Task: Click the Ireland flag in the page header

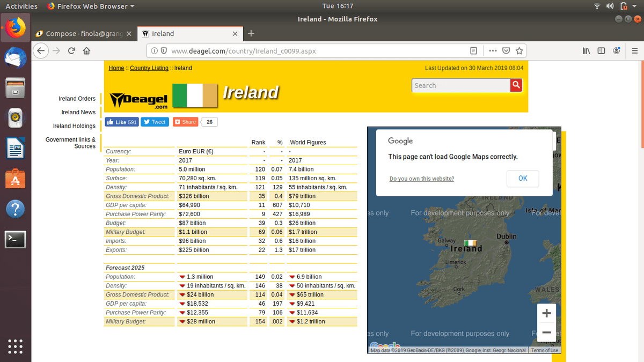Action: point(195,96)
